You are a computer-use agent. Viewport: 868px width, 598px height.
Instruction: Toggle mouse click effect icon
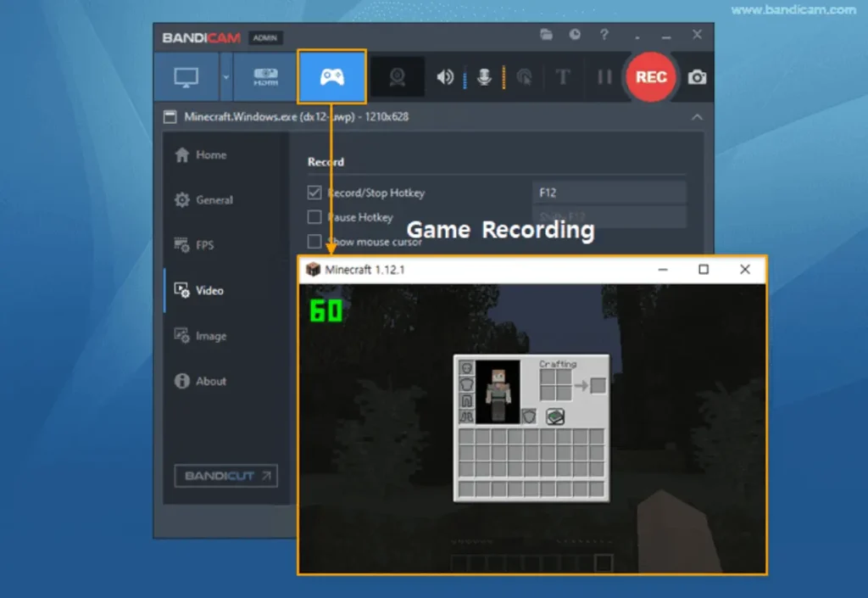(x=524, y=77)
